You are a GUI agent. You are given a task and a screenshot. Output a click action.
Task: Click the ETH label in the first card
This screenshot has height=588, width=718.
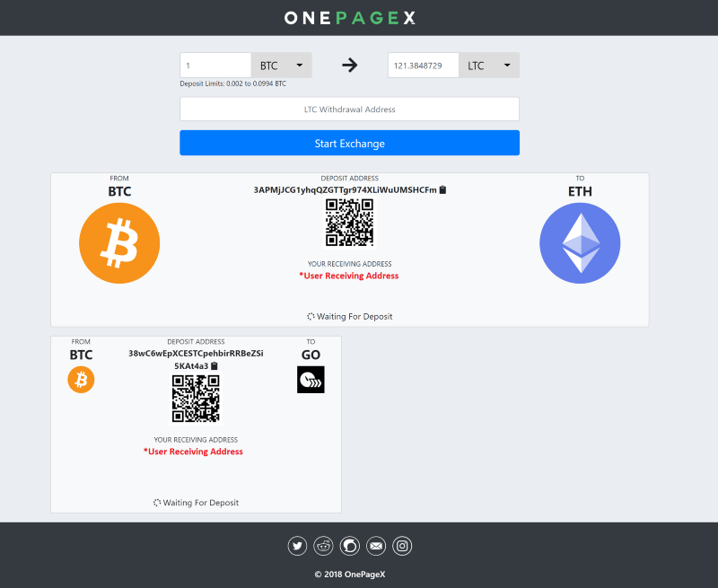580,191
